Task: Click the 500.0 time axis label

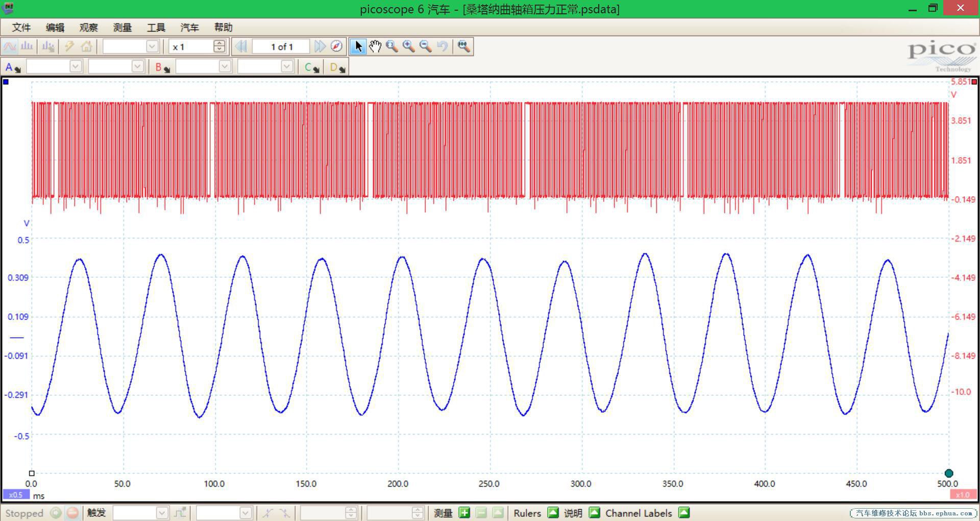Action: click(948, 484)
